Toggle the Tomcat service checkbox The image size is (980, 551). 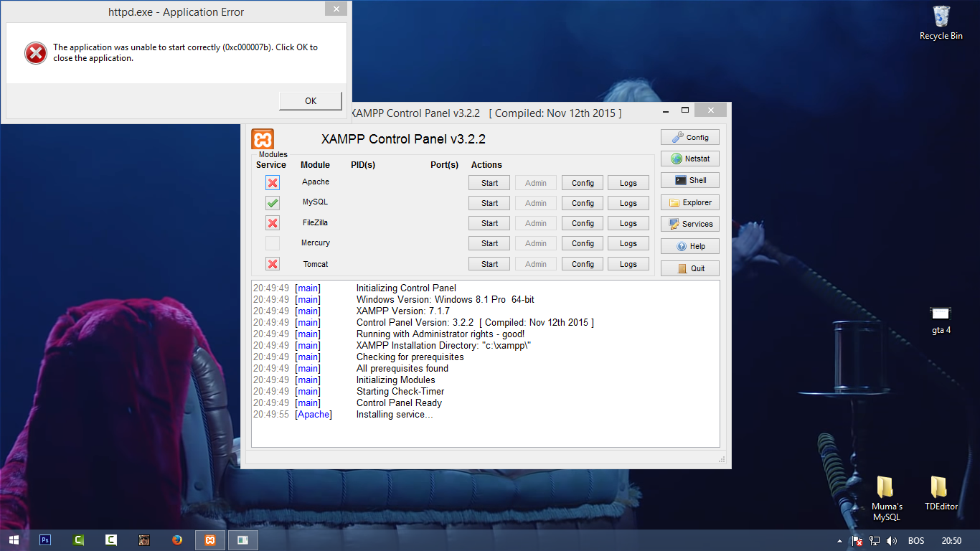pos(273,264)
